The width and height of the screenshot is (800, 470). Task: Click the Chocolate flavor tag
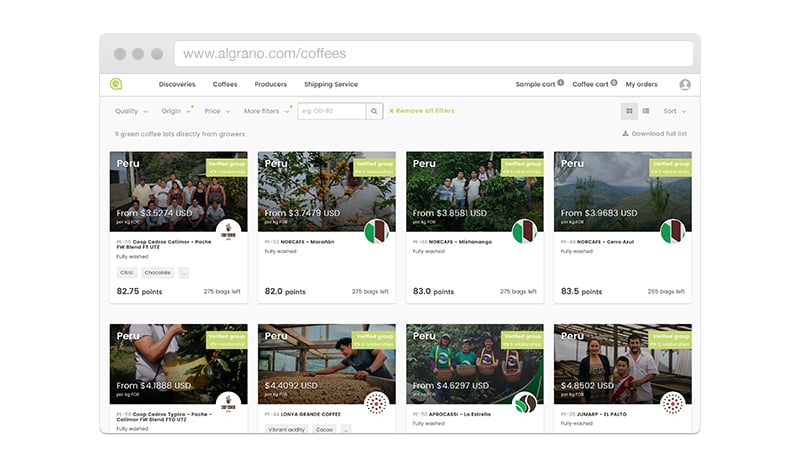coord(157,273)
